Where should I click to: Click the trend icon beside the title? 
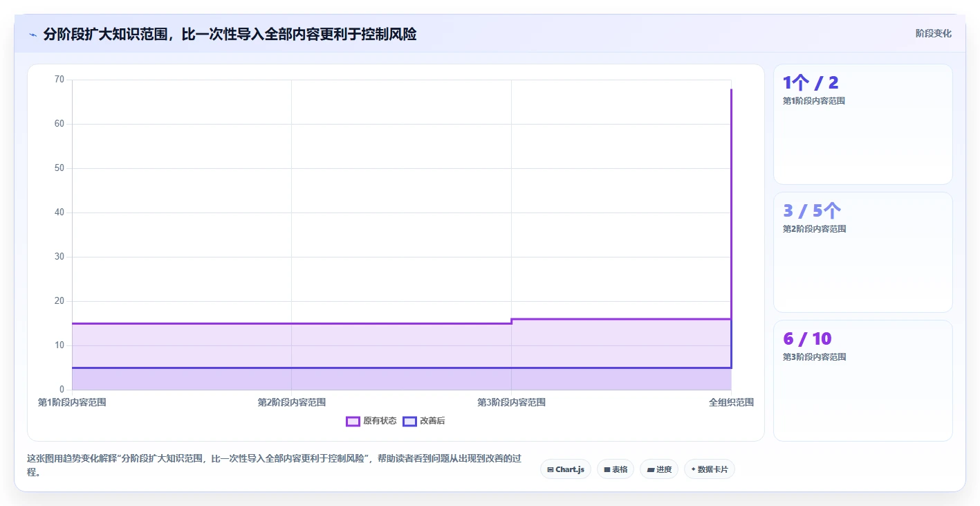(x=33, y=35)
